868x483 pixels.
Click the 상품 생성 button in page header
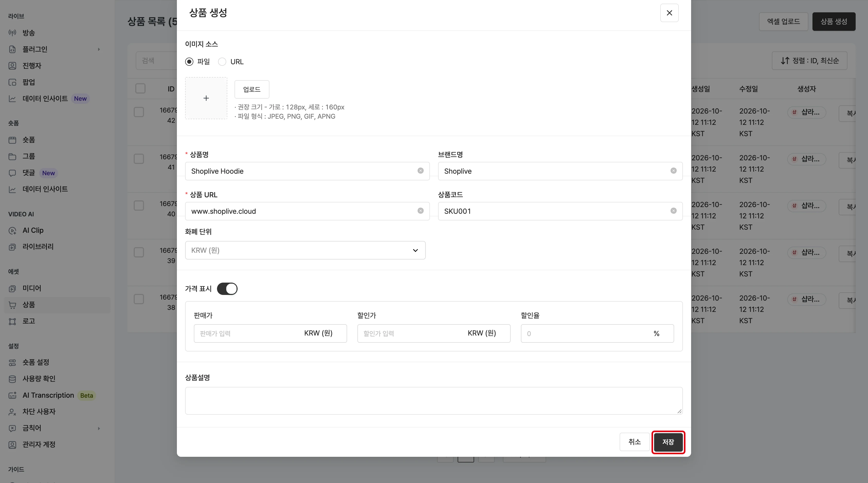coord(834,22)
